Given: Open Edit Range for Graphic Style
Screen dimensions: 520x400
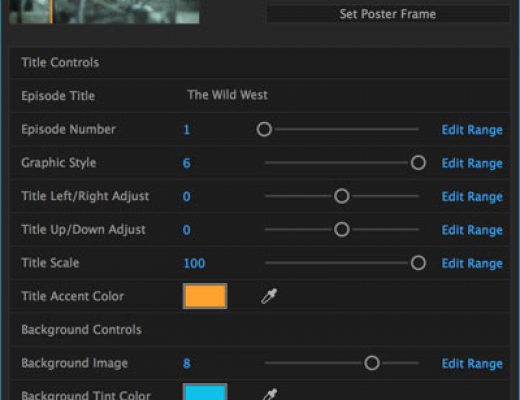Looking at the screenshot, I should (x=472, y=163).
